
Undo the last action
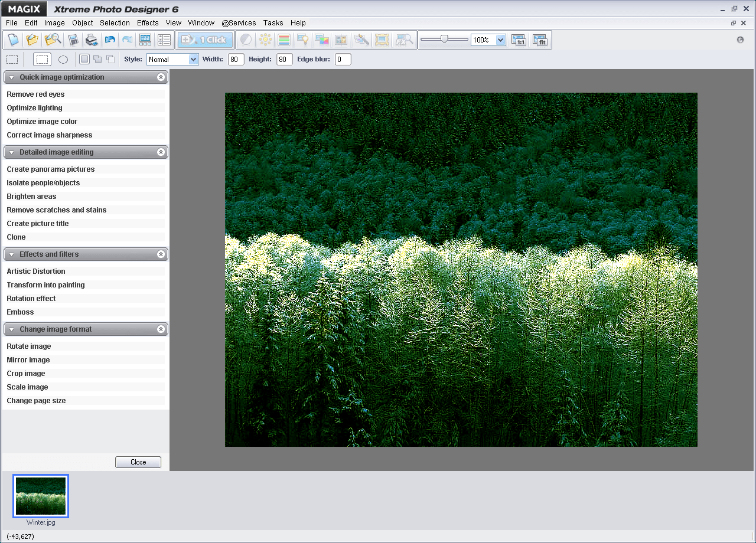tap(110, 40)
